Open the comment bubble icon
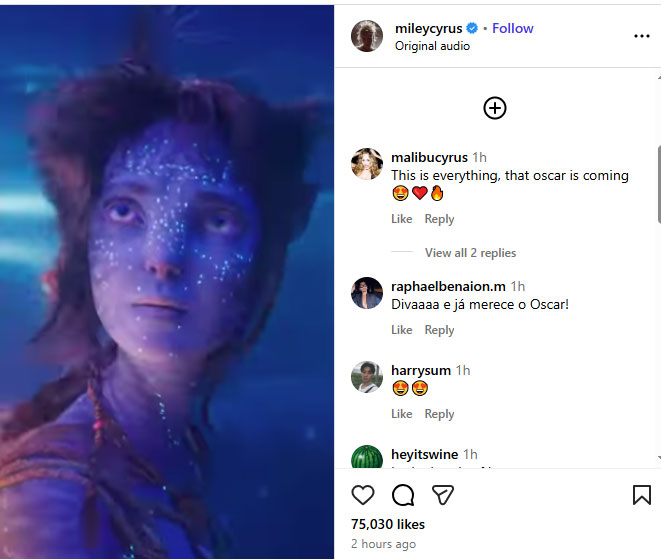The image size is (661, 559). point(403,495)
